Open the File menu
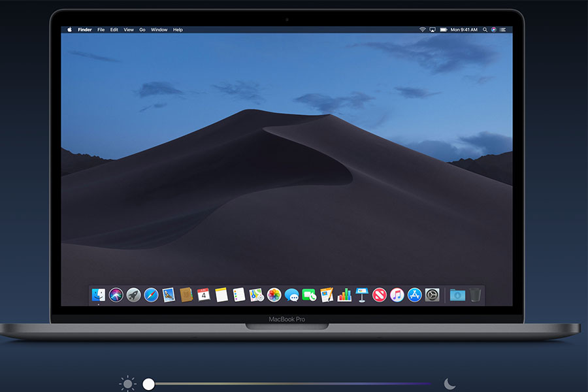Screen dimensions: 588x392 [101, 29]
